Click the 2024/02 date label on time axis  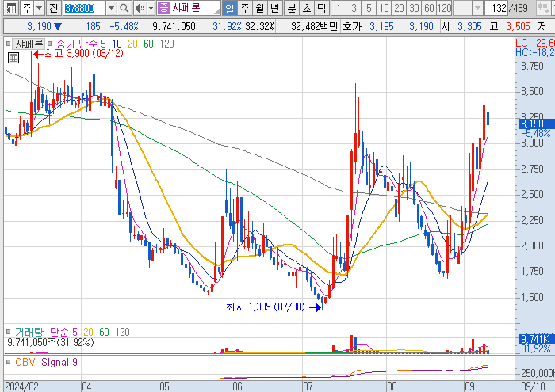(x=22, y=386)
